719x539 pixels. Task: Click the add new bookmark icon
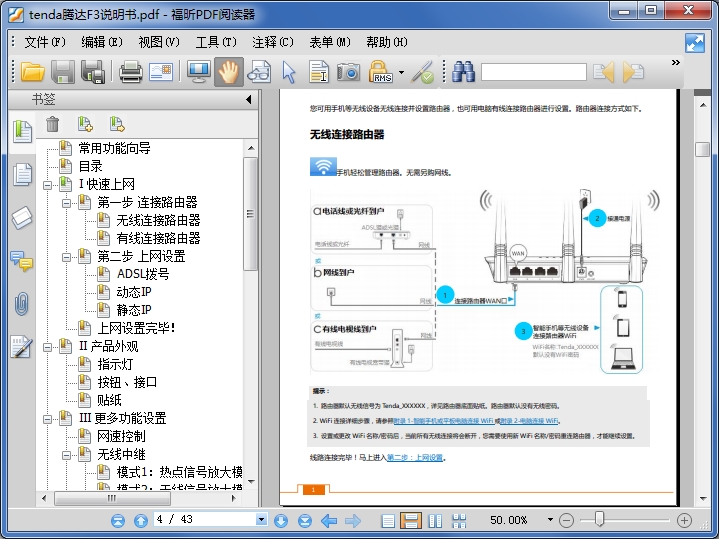85,124
